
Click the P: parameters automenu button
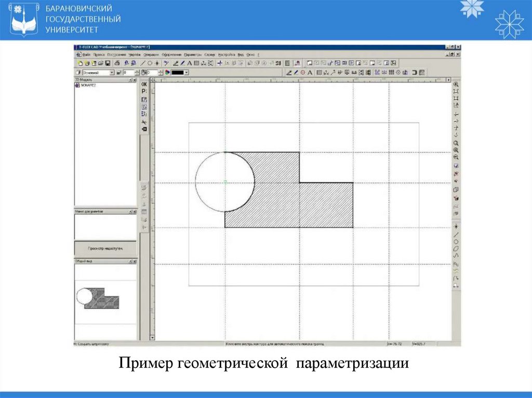pyautogui.click(x=144, y=91)
